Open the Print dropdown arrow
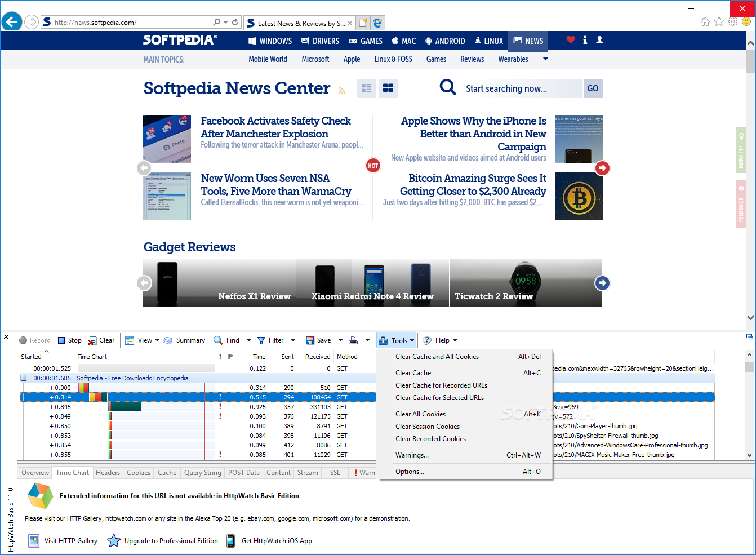Viewport: 756px width, 555px height. [367, 340]
